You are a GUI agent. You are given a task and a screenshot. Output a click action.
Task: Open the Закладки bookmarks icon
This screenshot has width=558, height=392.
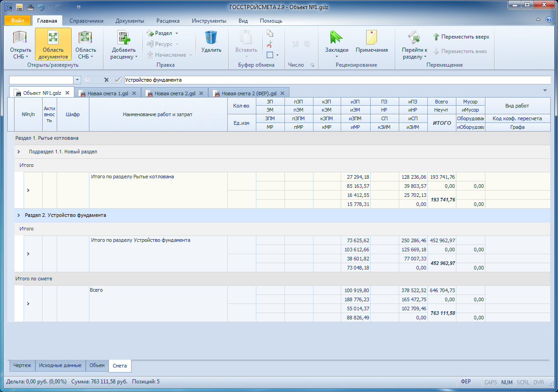pyautogui.click(x=337, y=37)
